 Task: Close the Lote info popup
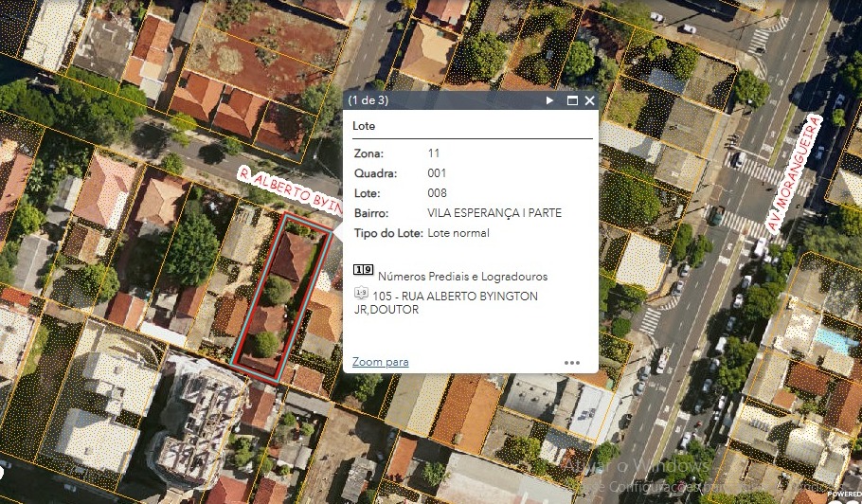tap(589, 100)
